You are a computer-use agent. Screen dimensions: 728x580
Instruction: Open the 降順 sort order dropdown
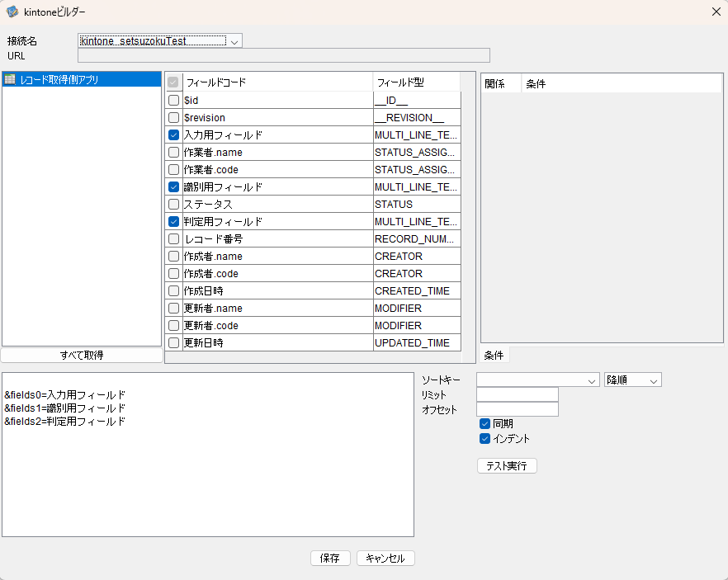[633, 380]
